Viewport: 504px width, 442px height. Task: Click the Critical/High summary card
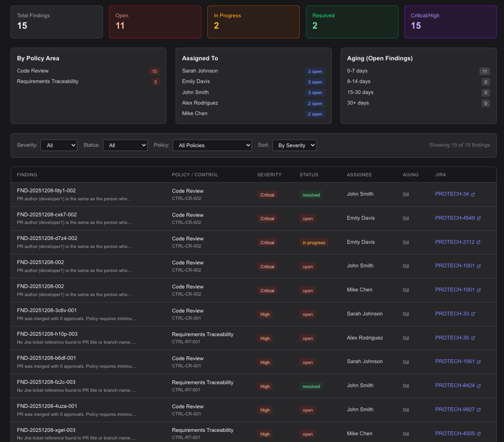point(450,22)
